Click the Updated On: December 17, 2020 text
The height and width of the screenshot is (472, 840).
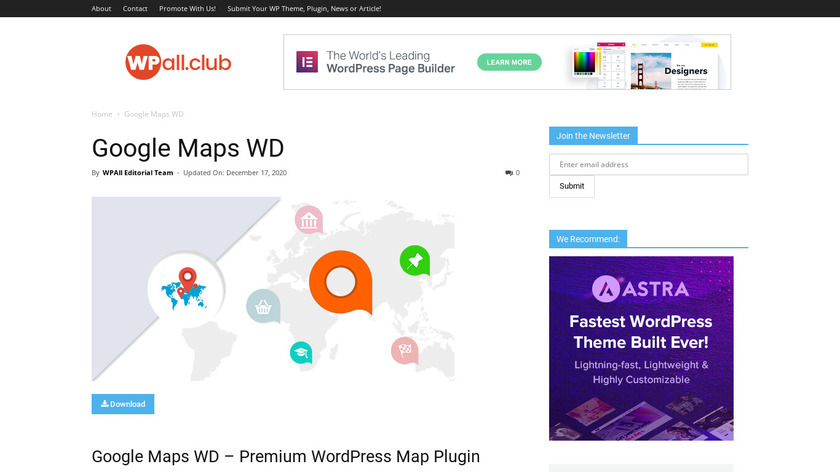click(235, 173)
